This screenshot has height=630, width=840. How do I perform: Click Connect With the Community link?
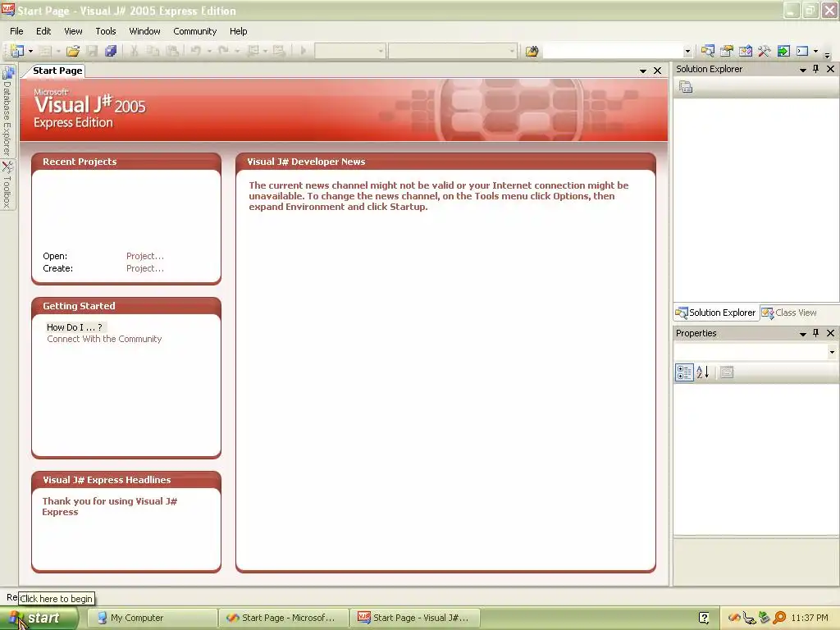(x=104, y=339)
